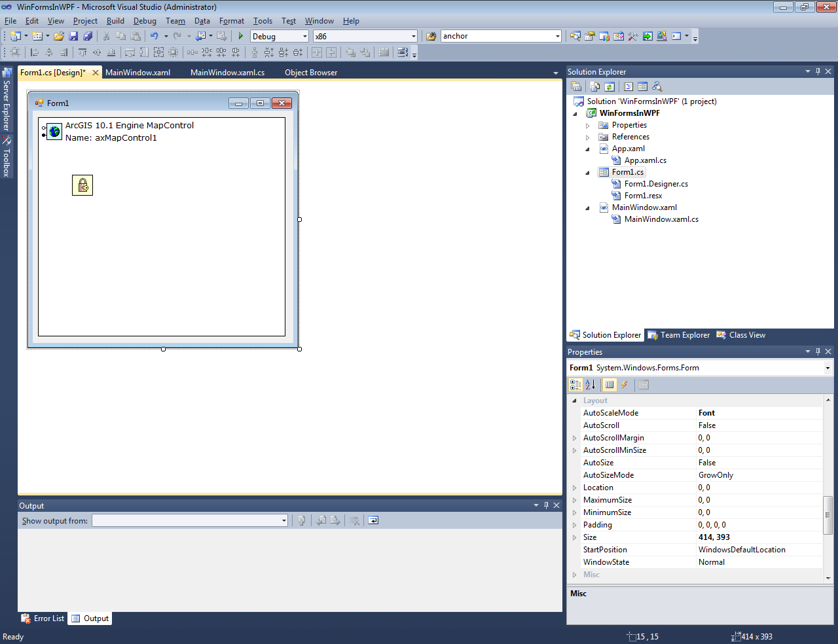Switch to the Error List tab
Viewport: 838px width, 644px height.
click(43, 618)
